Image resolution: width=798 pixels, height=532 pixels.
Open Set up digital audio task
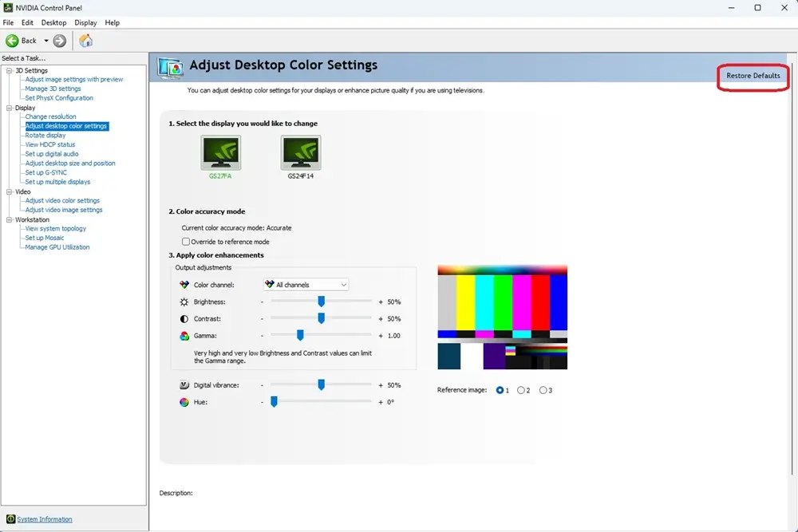pos(52,154)
